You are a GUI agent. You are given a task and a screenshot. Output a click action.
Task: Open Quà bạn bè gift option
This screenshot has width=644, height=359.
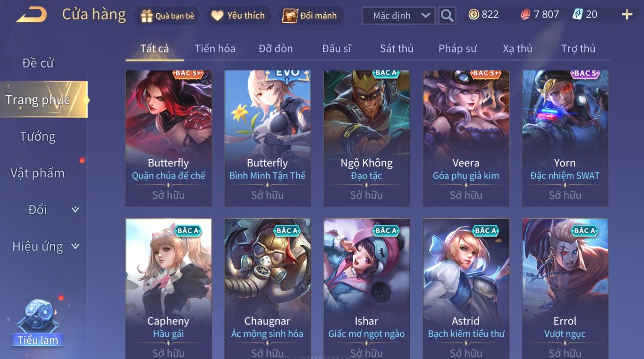click(167, 16)
